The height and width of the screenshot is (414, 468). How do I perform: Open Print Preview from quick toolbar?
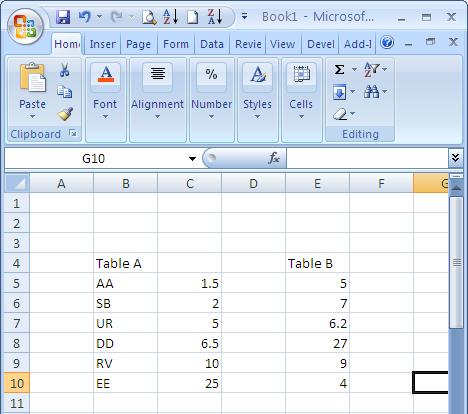click(149, 17)
